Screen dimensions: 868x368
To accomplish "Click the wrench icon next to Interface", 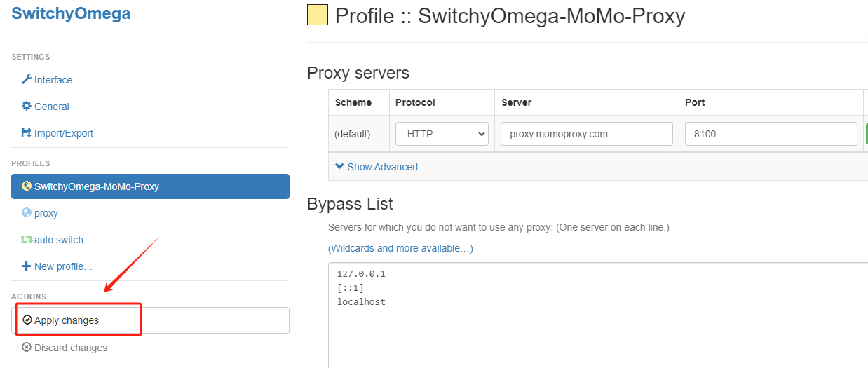I will [27, 80].
